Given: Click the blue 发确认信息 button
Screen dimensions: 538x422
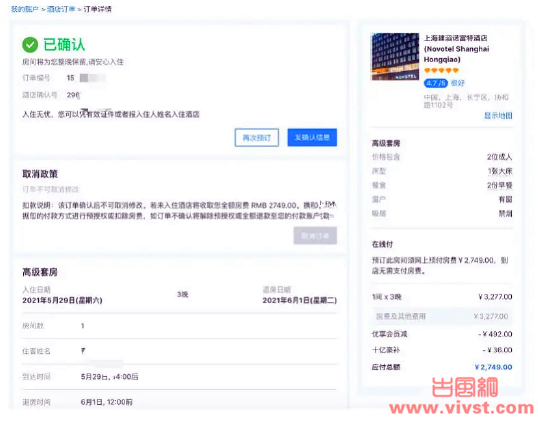Looking at the screenshot, I should pos(312,138).
